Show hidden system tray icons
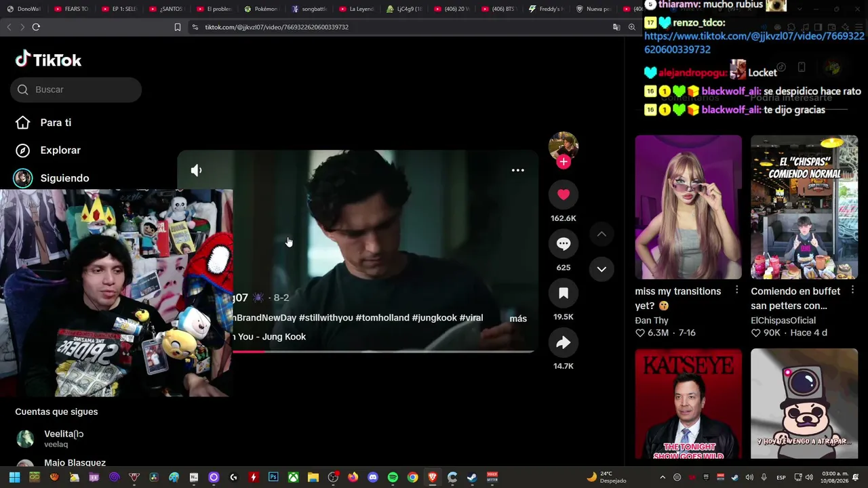The height and width of the screenshot is (488, 868). 663,477
